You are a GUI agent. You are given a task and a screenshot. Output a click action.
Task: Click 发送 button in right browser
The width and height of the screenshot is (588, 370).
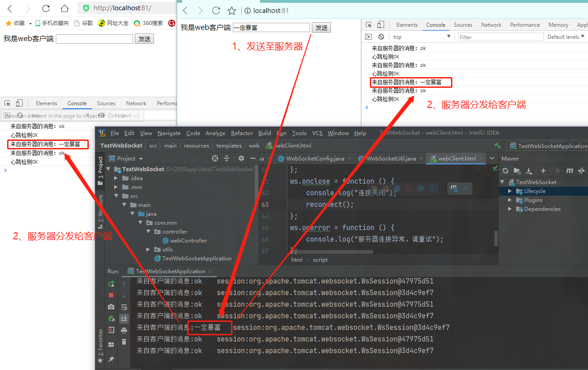321,28
